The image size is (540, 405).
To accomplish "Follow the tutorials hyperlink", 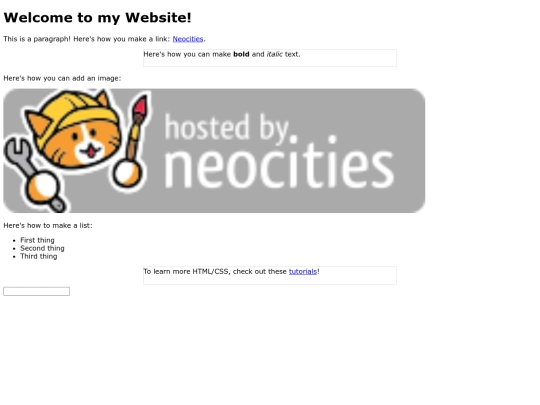I will (303, 271).
